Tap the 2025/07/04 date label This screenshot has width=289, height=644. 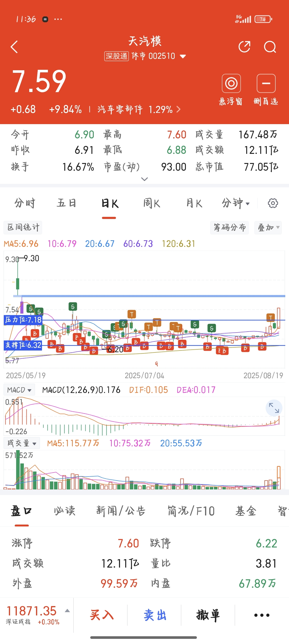click(x=144, y=375)
